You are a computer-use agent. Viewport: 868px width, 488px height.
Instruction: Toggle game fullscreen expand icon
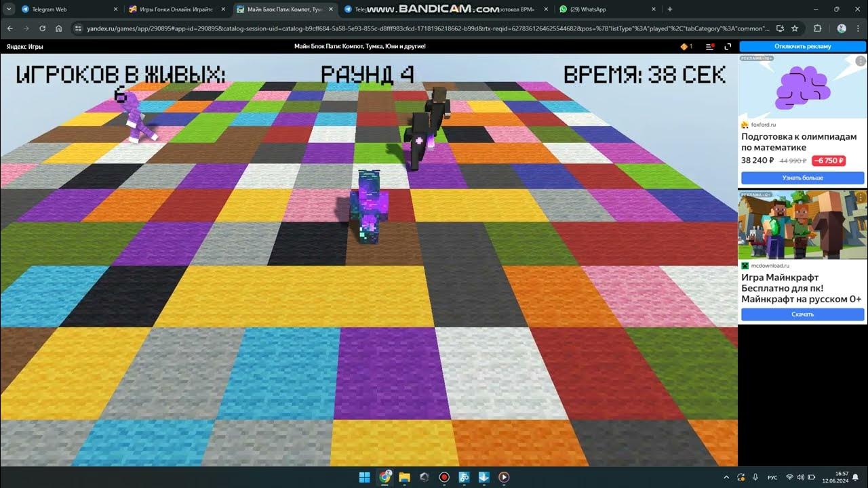728,46
